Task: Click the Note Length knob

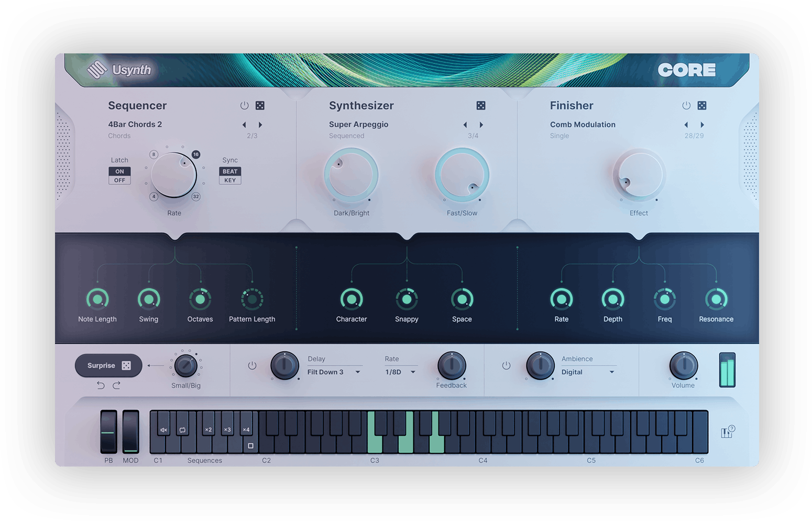Action: 97,299
